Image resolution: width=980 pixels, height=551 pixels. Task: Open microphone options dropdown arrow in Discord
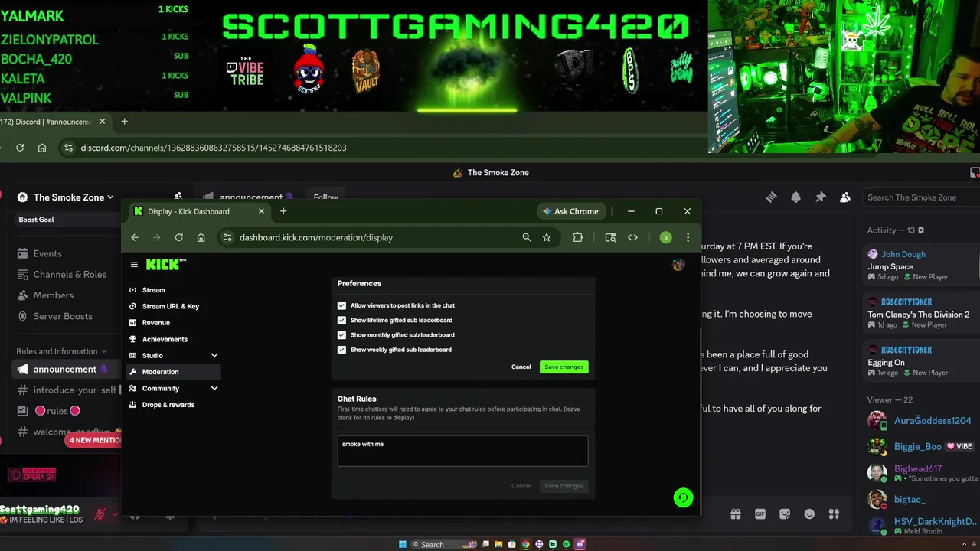click(115, 514)
